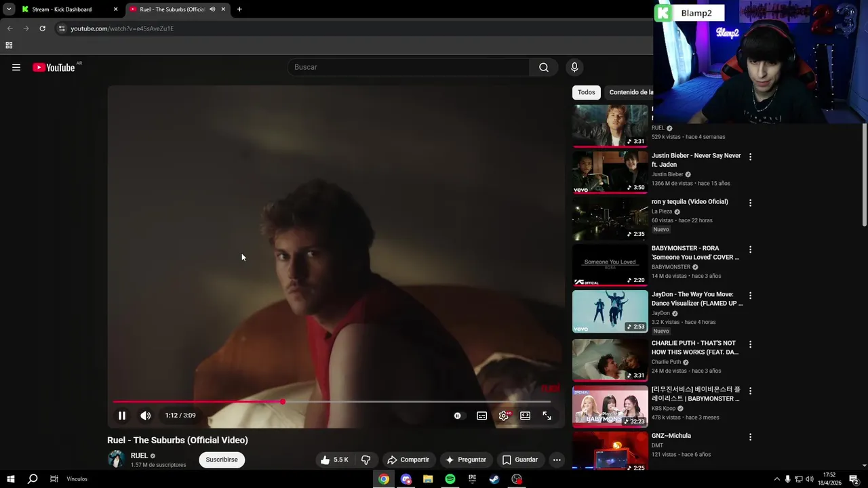
Task: Open player settings gear
Action: [504, 415]
